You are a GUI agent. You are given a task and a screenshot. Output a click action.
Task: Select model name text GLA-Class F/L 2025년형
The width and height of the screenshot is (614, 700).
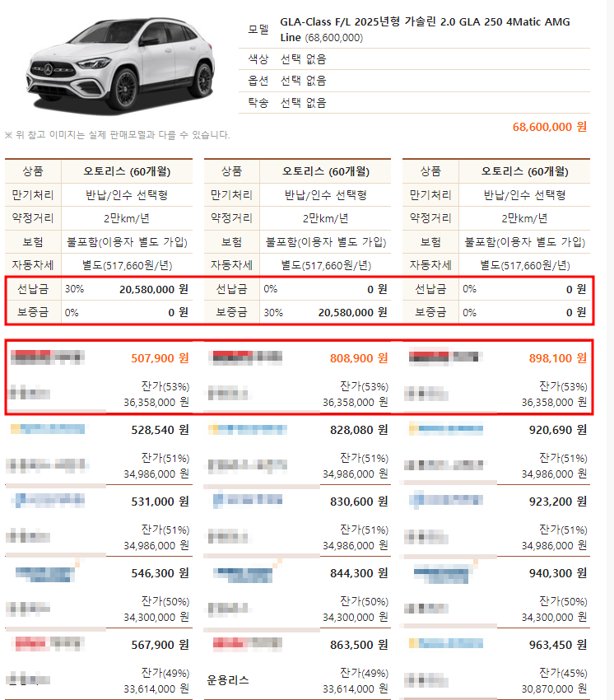point(340,22)
